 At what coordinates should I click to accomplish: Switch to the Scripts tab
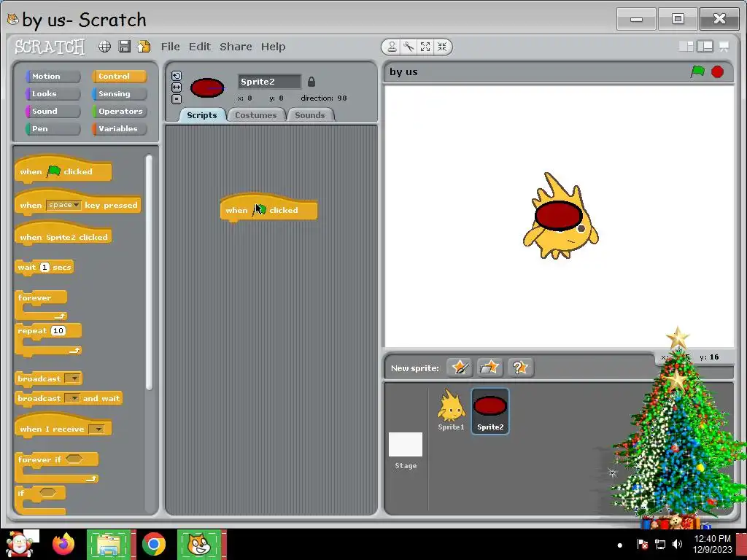[x=202, y=115]
